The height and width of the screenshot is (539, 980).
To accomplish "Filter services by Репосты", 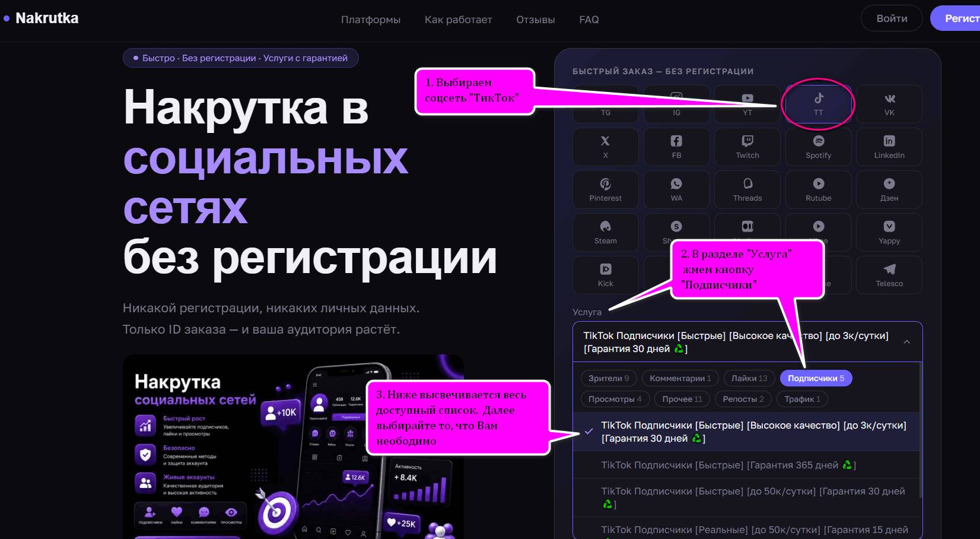I will [x=743, y=399].
